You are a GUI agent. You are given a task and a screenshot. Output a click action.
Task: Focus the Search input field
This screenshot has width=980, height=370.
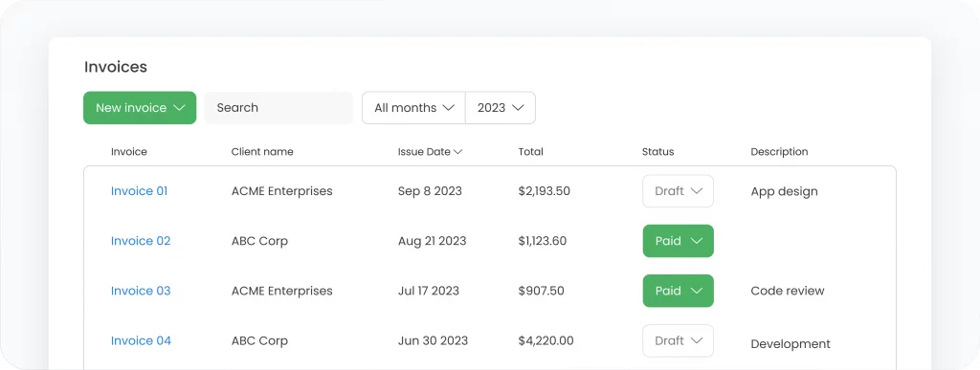point(278,108)
